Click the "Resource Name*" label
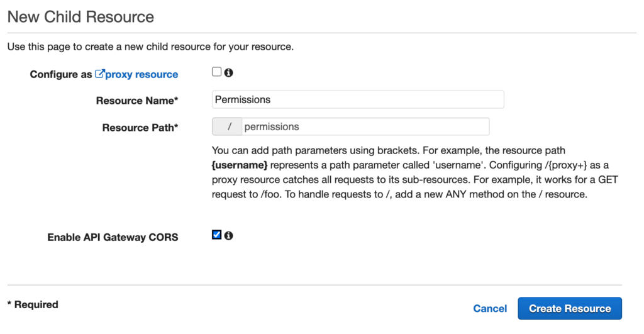644x334 pixels. 137,101
